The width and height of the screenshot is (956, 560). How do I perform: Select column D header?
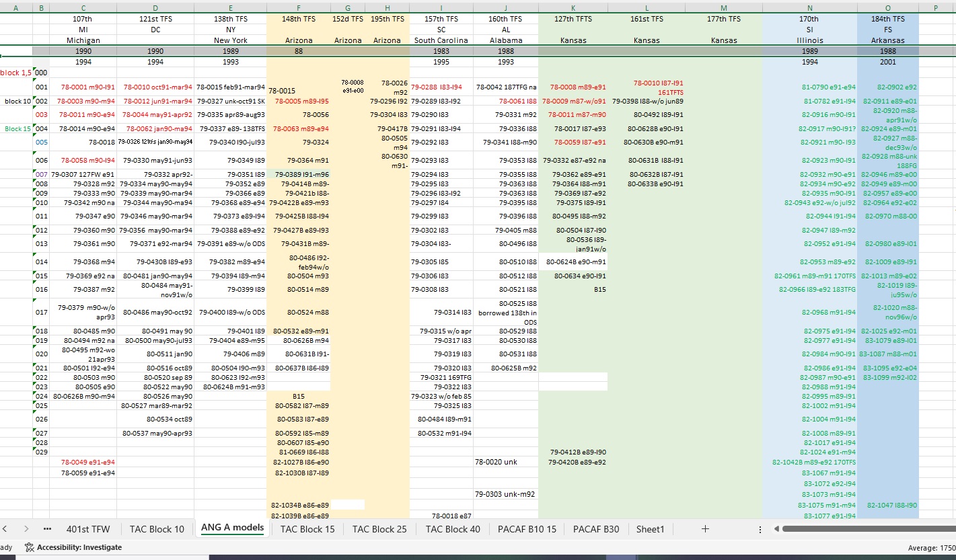[155, 7]
